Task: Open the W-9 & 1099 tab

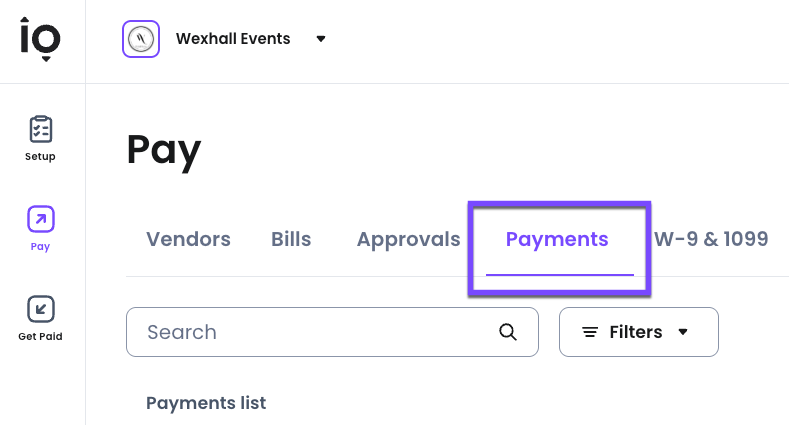Action: tap(711, 240)
